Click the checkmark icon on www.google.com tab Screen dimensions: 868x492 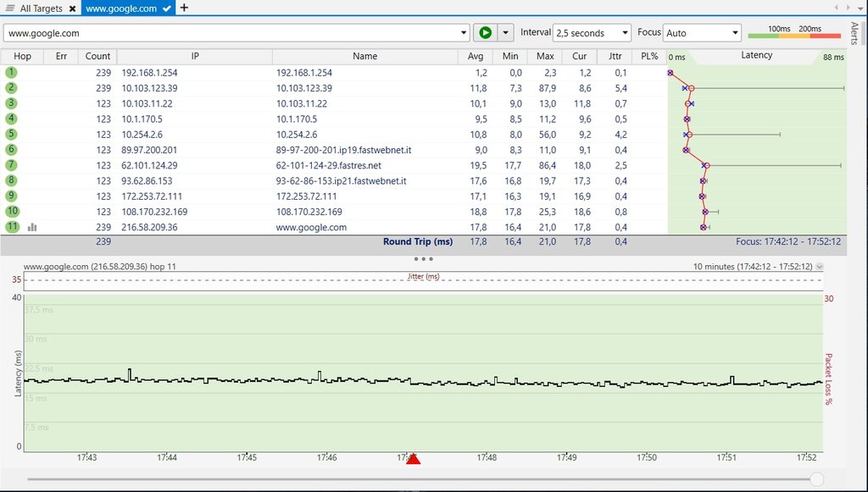coord(167,8)
